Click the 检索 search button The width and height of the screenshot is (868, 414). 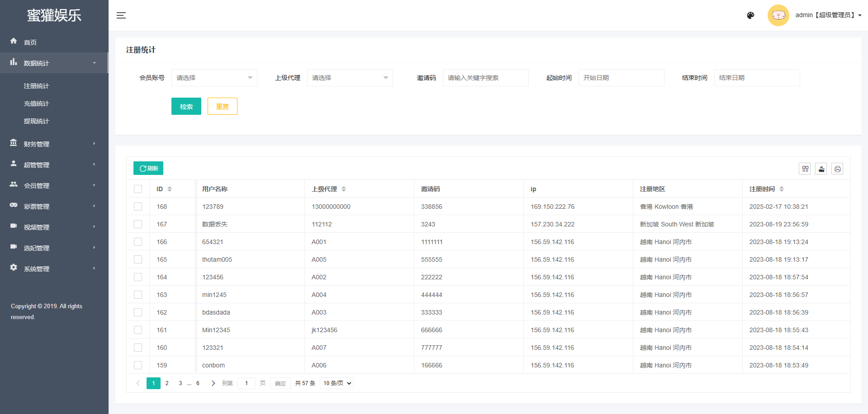coord(186,106)
